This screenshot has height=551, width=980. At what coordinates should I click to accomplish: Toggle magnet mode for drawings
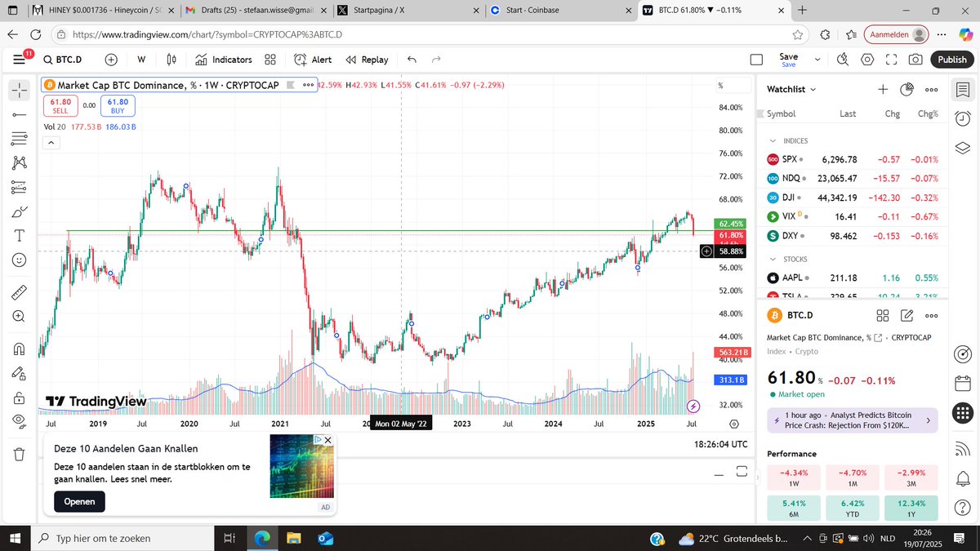pos(19,349)
